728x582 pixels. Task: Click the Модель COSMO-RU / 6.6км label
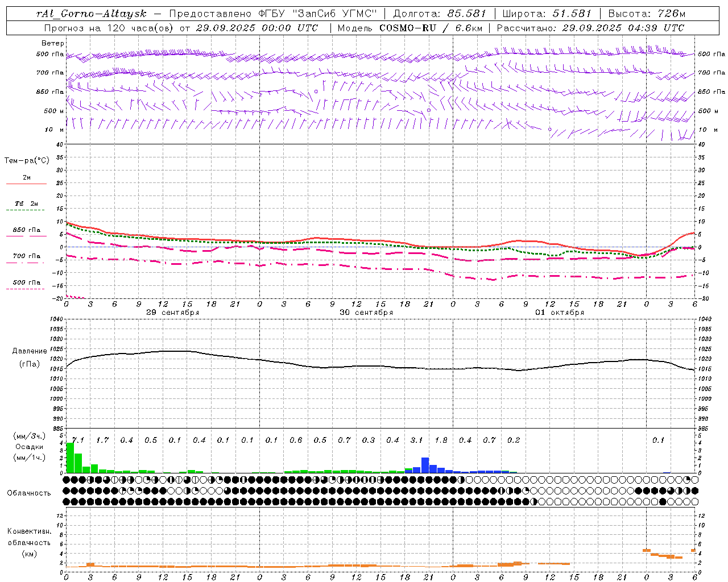[410, 28]
